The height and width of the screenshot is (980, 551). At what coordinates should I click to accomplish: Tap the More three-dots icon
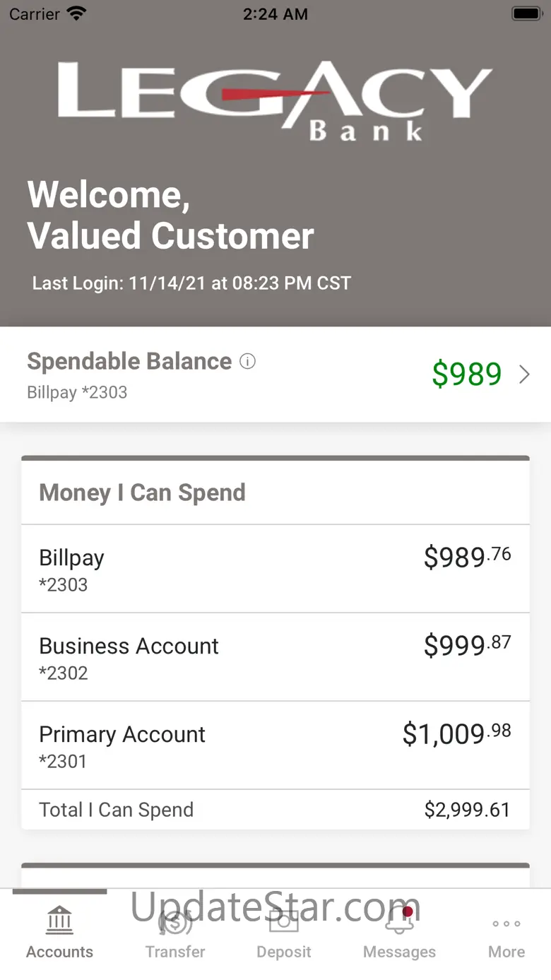[506, 923]
